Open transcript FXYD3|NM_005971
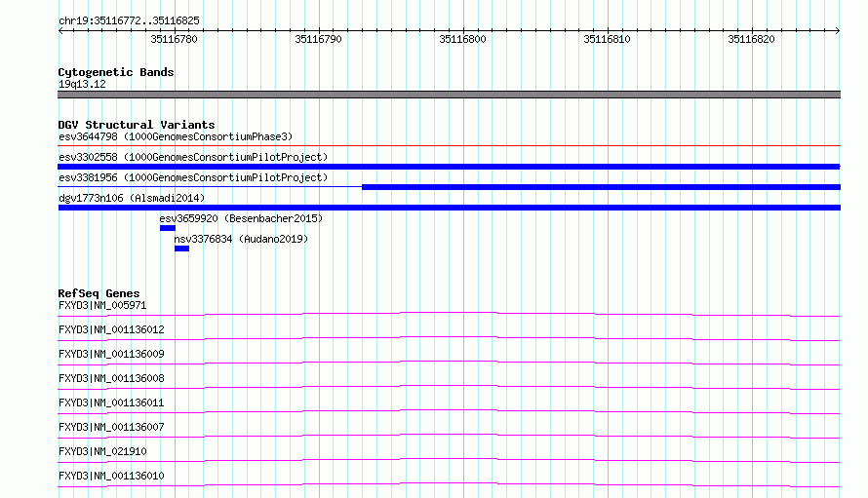The width and height of the screenshot is (868, 498). pyautogui.click(x=102, y=305)
